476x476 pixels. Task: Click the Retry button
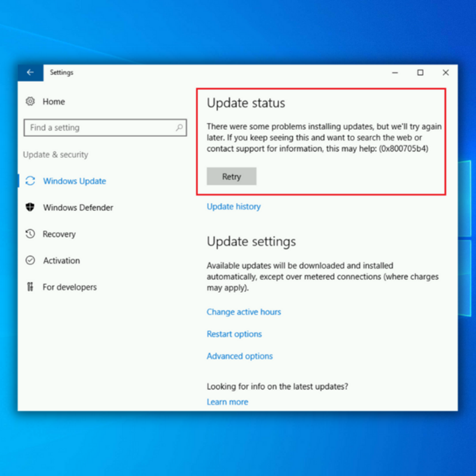[x=231, y=176]
